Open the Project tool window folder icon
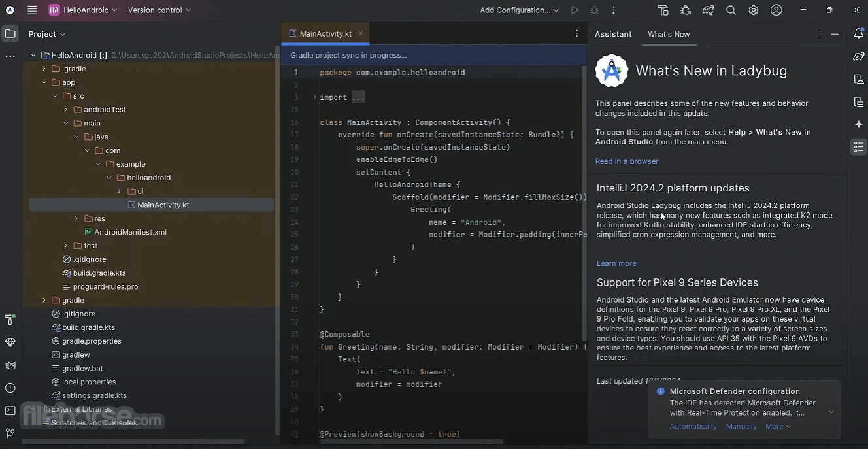This screenshot has height=449, width=868. coord(10,34)
